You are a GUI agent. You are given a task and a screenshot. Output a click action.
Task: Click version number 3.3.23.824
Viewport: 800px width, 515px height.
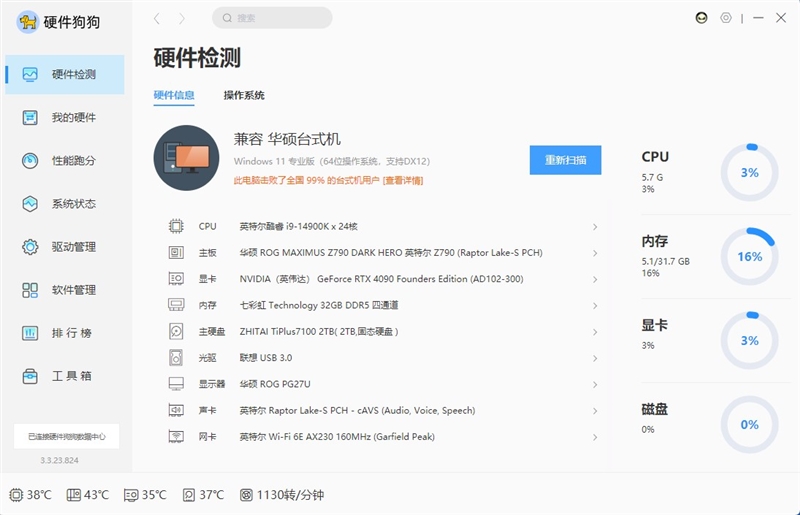(59, 460)
